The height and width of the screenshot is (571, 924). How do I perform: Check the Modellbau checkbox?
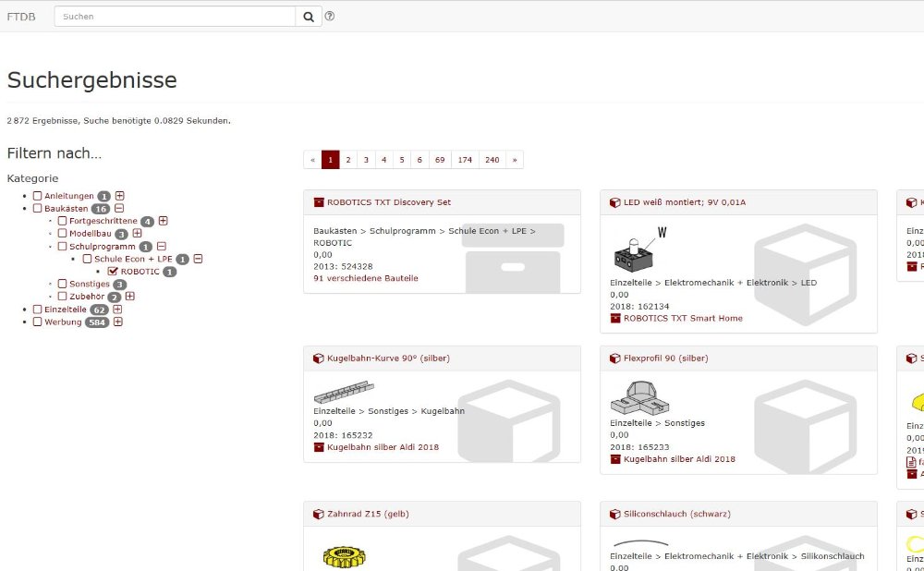point(62,234)
